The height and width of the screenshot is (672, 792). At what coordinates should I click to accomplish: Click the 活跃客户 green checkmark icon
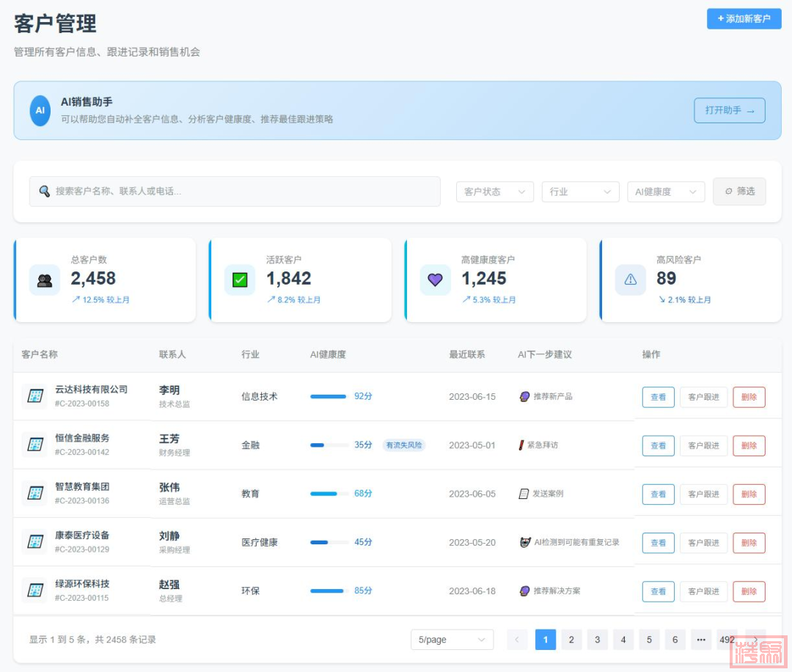click(240, 280)
